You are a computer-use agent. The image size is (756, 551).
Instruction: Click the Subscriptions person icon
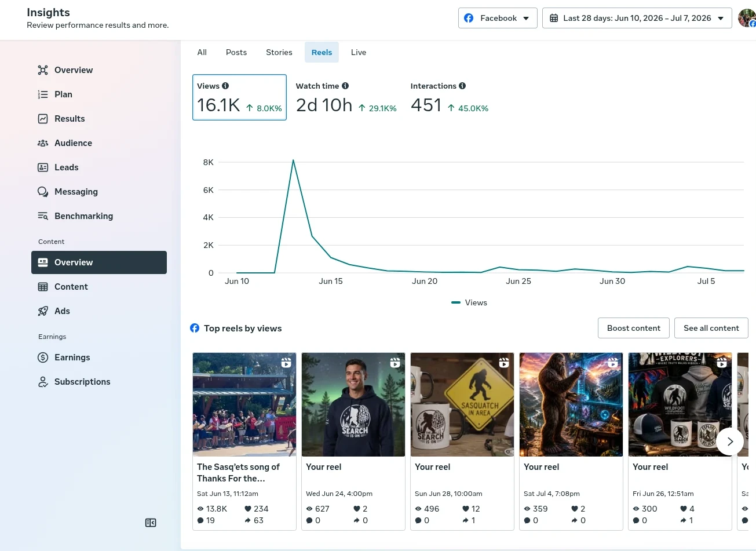coord(43,382)
